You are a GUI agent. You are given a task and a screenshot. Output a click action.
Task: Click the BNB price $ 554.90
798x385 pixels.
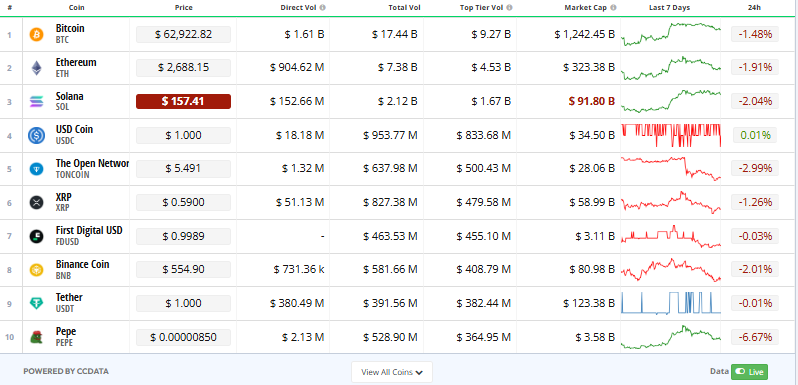click(x=183, y=269)
